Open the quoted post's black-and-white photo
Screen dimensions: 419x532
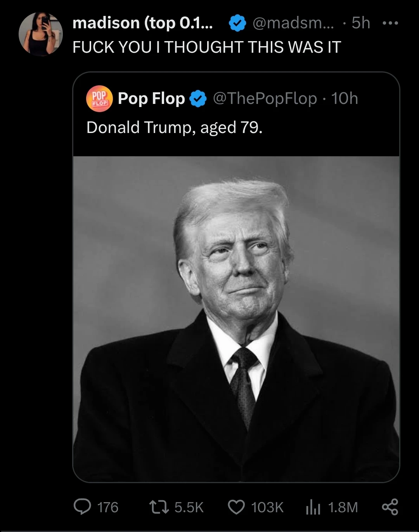pyautogui.click(x=236, y=319)
